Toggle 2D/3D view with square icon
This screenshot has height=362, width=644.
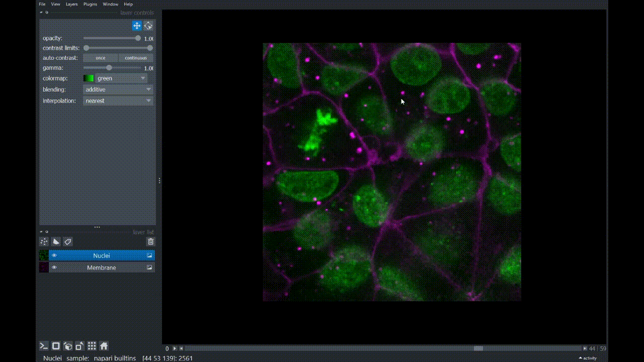click(56, 346)
